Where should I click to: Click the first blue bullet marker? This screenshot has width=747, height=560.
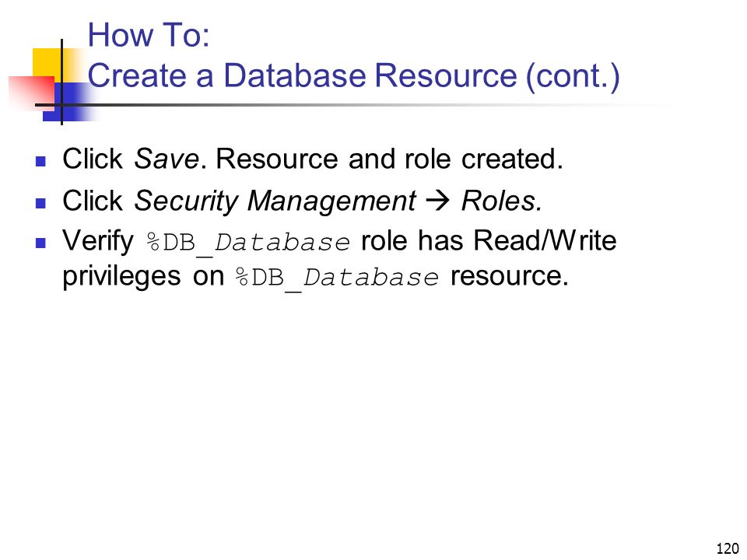tap(41, 161)
